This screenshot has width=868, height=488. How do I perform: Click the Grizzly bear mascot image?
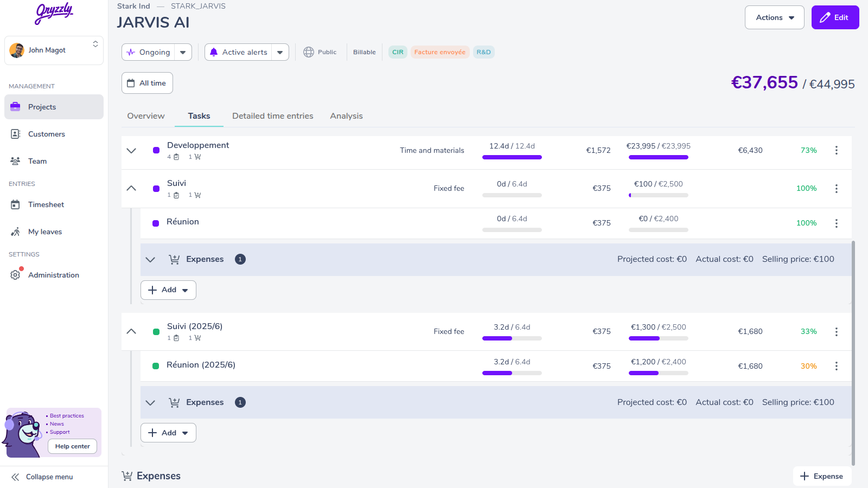pos(22,434)
